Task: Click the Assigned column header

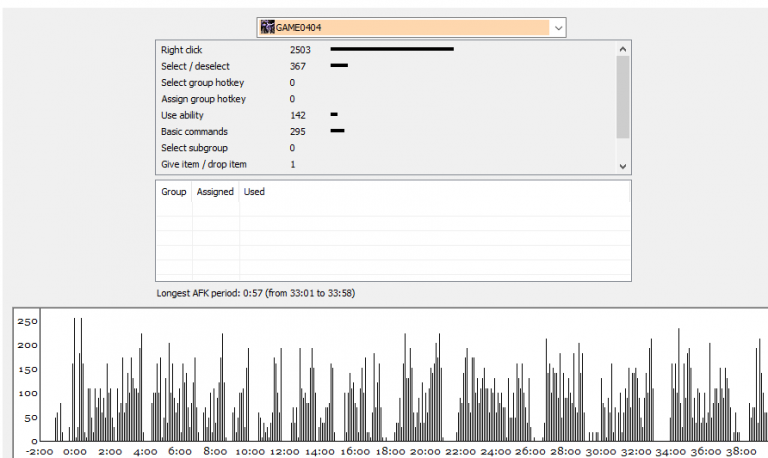Action: (215, 192)
